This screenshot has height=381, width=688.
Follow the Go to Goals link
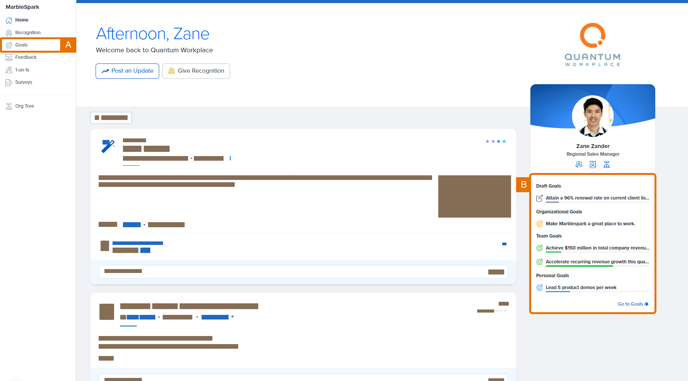633,304
